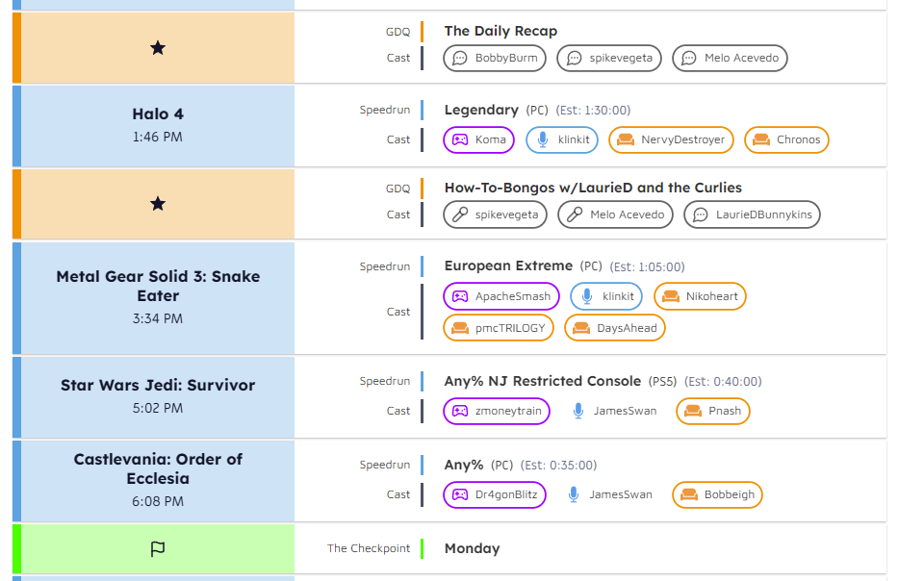Click the controller icon on the Koma chip
The width and height of the screenshot is (924, 581).
point(460,140)
